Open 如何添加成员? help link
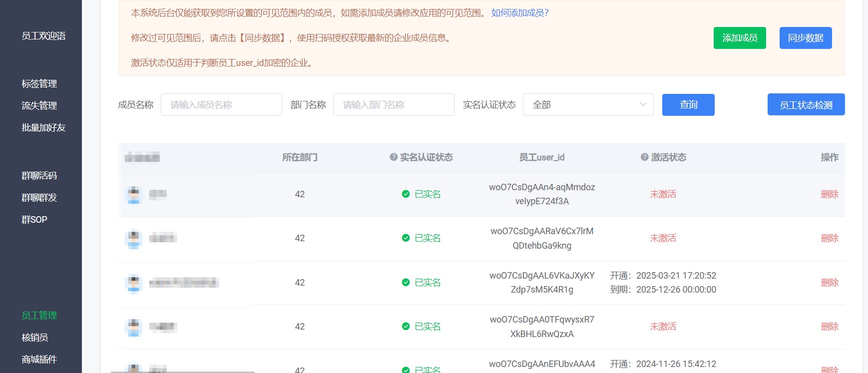Viewport: 868px width, 373px height. (519, 13)
